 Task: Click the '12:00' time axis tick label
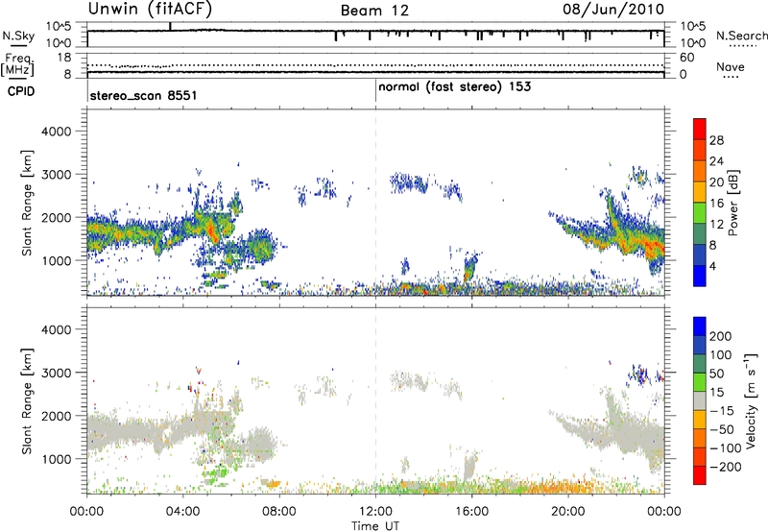pos(375,512)
